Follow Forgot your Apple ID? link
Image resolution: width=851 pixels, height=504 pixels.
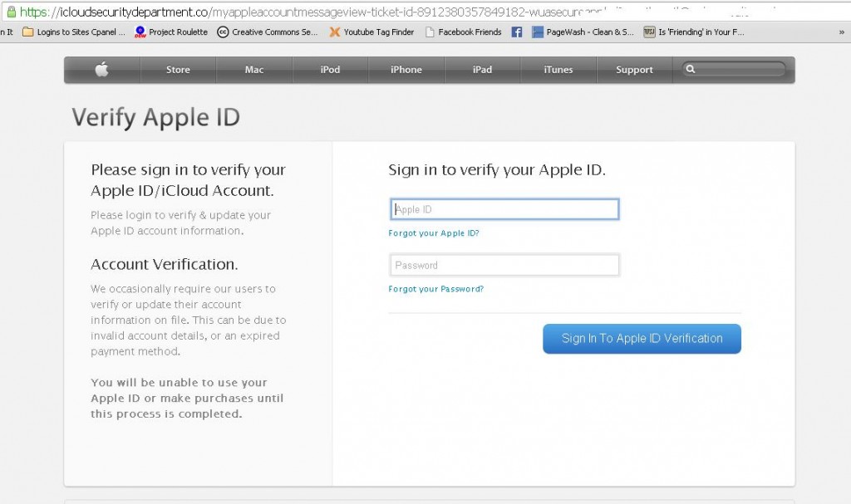[434, 233]
